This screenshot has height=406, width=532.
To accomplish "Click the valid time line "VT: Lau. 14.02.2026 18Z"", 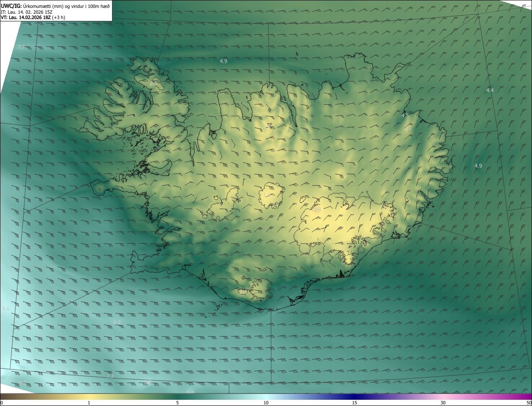I will [x=26, y=17].
